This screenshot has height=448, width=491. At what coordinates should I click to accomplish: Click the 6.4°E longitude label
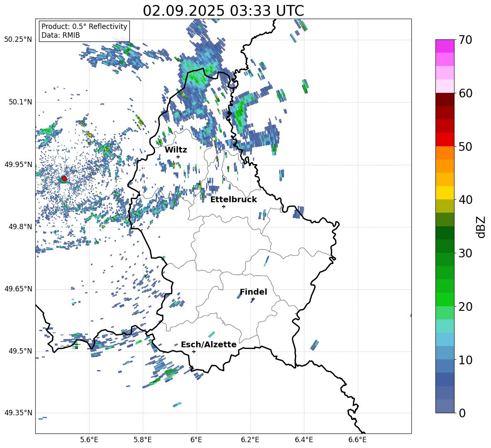[x=304, y=440]
